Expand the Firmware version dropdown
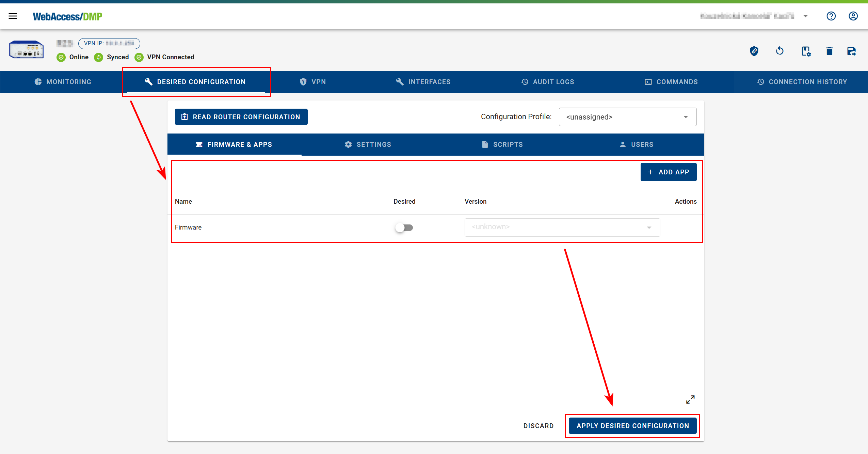 point(562,227)
